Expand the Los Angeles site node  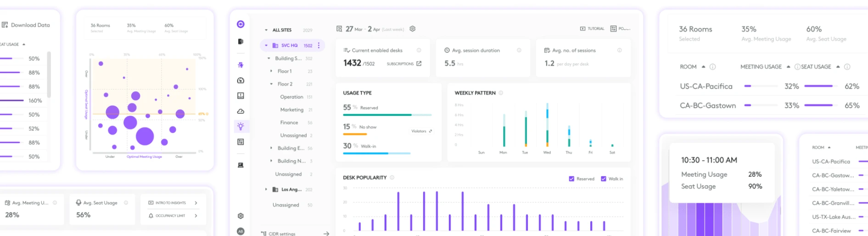tap(266, 189)
